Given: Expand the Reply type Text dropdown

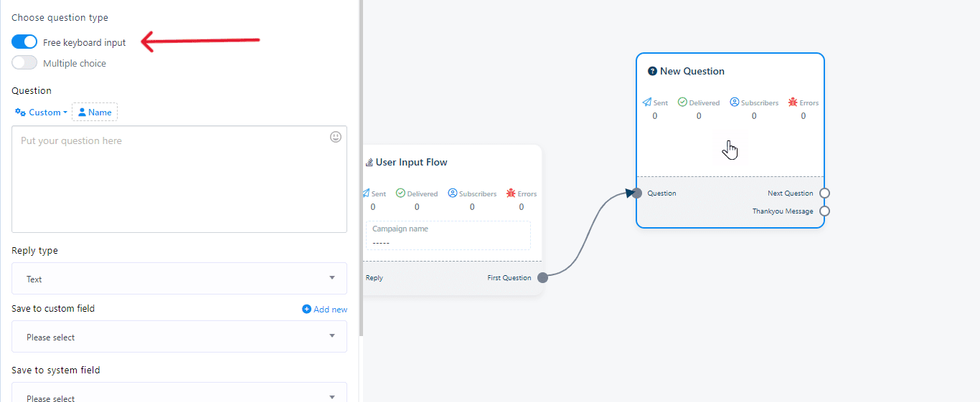Looking at the screenshot, I should click(179, 279).
